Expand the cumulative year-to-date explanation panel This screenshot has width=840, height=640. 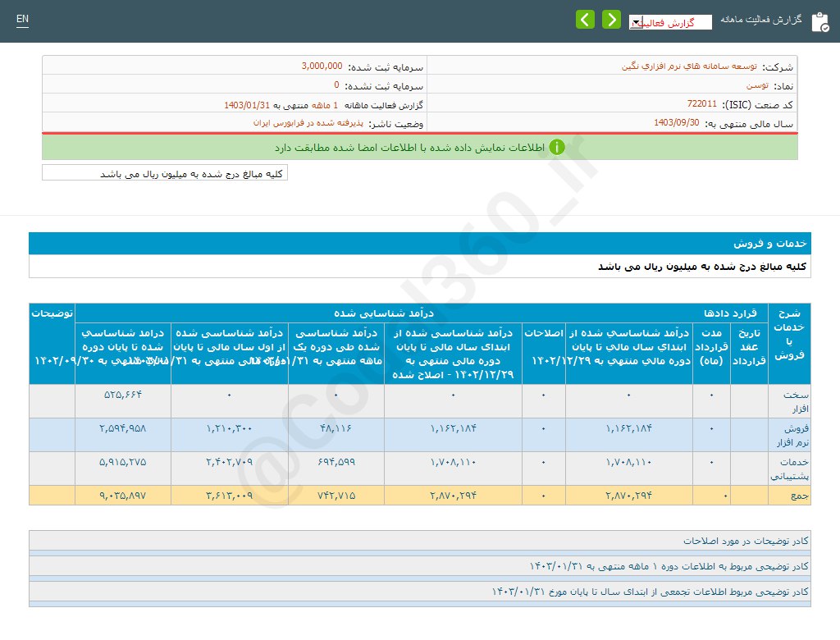[x=419, y=592]
